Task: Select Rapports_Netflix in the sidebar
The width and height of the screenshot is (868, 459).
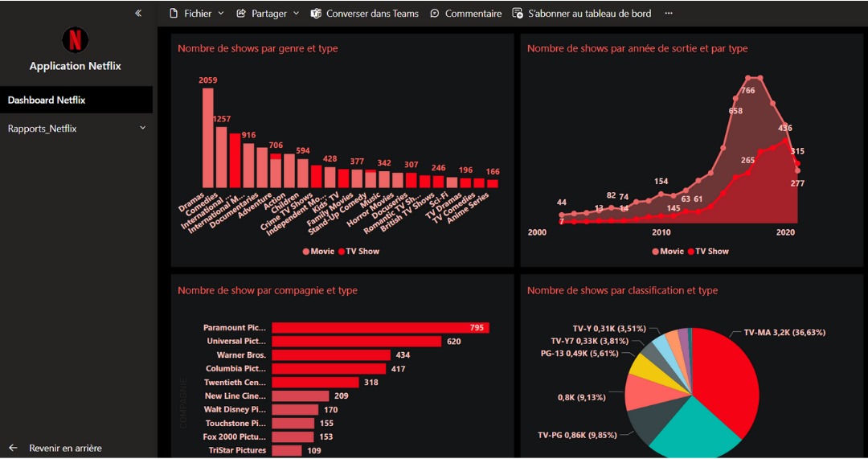Action: point(43,129)
